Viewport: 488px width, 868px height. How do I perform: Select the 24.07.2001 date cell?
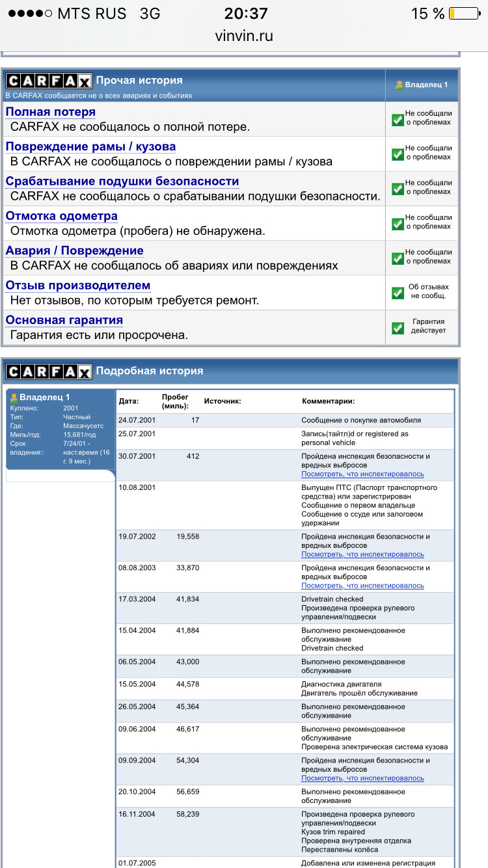point(137,420)
